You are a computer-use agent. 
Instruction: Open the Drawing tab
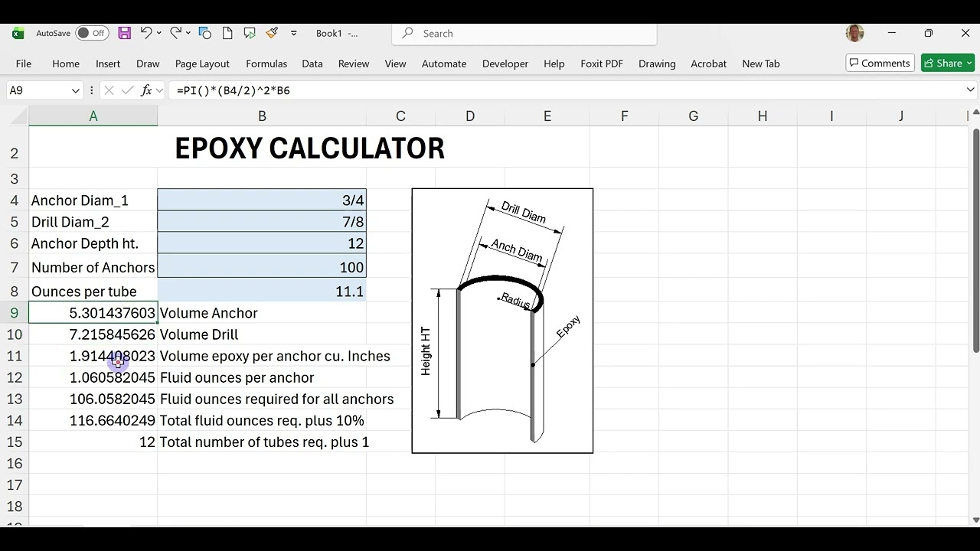coord(657,64)
